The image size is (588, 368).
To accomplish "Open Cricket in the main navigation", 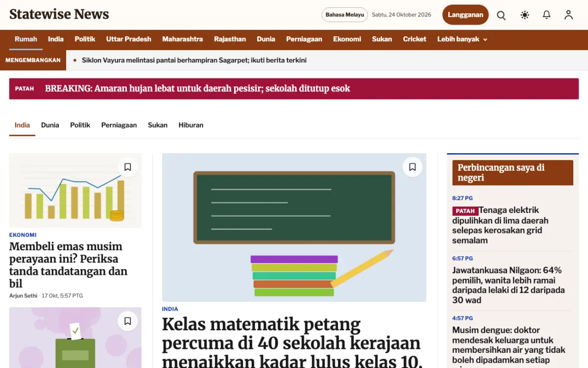I will click(x=415, y=39).
